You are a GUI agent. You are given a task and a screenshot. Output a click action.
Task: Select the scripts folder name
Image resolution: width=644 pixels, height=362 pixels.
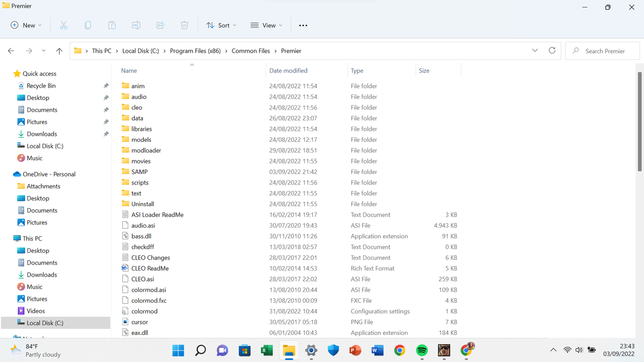coord(140,183)
